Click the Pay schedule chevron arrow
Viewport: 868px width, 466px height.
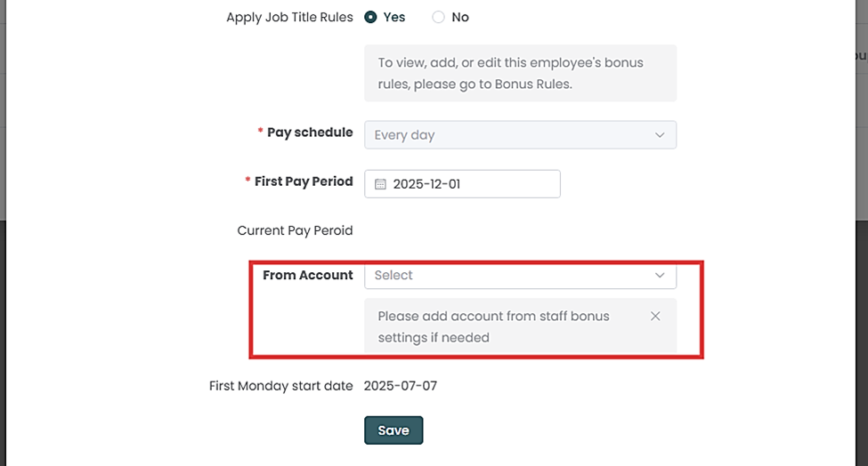[660, 135]
